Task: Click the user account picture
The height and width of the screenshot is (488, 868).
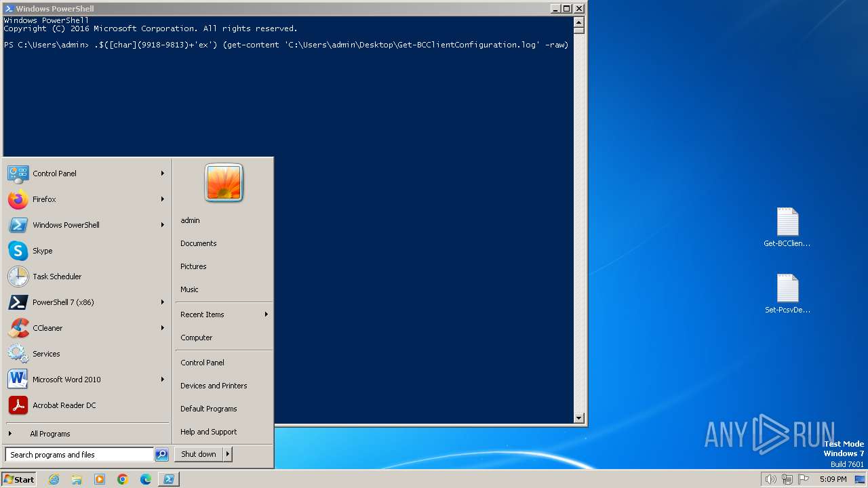Action: click(224, 183)
